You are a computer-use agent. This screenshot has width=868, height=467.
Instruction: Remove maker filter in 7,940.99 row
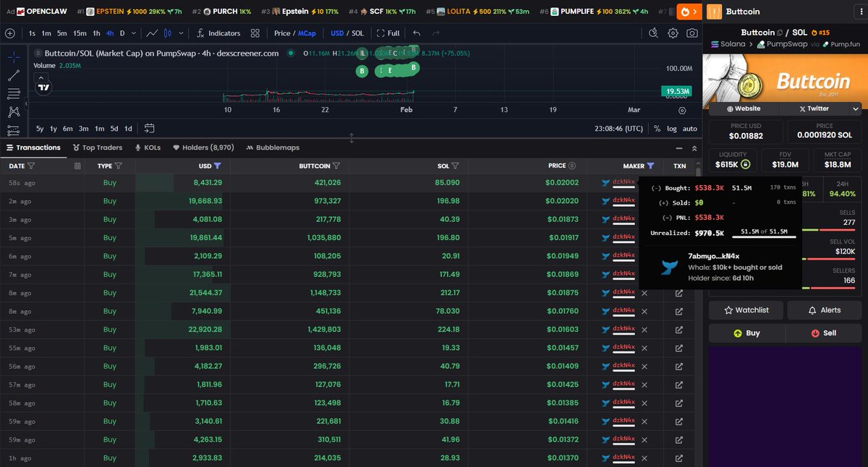click(644, 312)
